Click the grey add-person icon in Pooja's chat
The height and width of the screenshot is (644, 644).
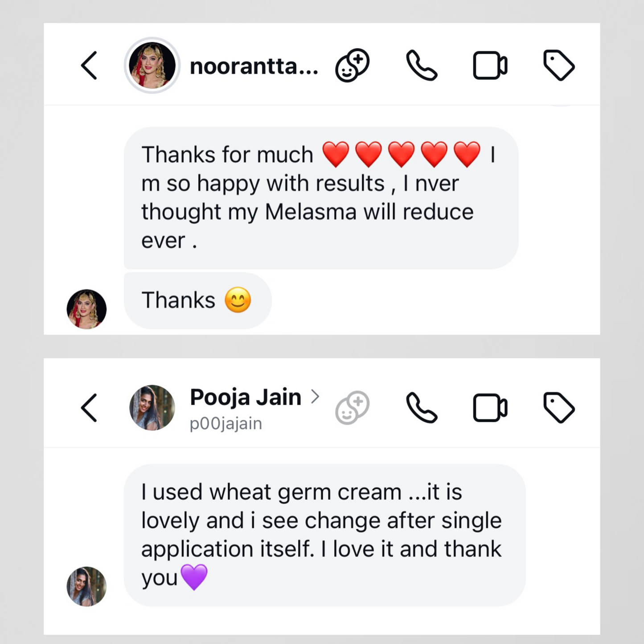[352, 408]
